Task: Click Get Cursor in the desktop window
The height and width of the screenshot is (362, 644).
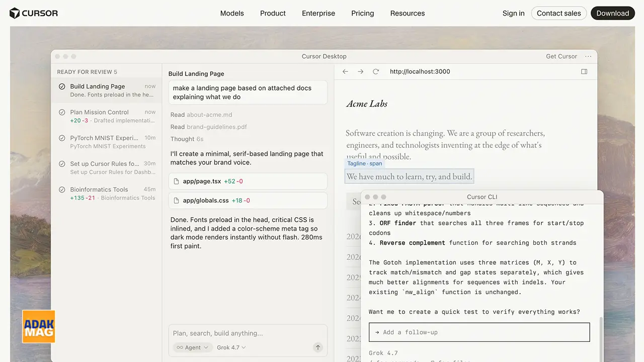Action: [561, 56]
